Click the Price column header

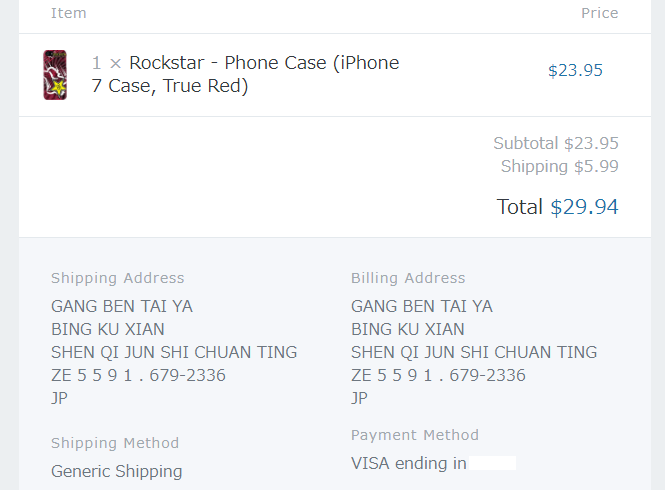pyautogui.click(x=600, y=13)
